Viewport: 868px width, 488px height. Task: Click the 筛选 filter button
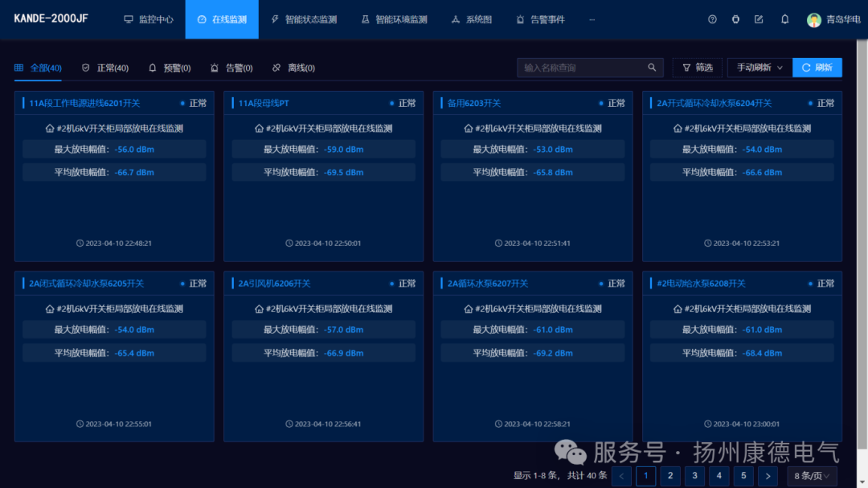click(x=697, y=68)
